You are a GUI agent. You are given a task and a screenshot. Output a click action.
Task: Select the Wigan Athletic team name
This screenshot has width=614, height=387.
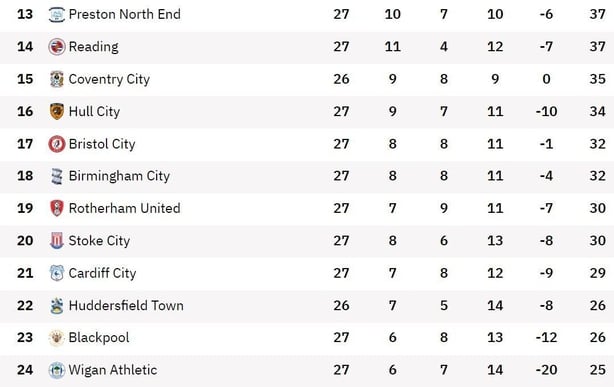point(113,370)
